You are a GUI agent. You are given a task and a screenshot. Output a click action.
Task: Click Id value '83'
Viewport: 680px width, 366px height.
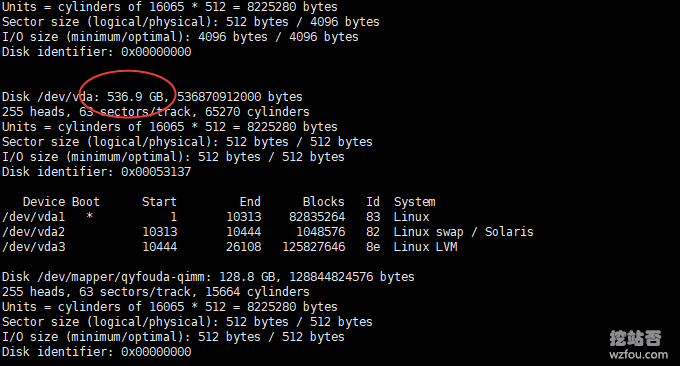pos(373,217)
